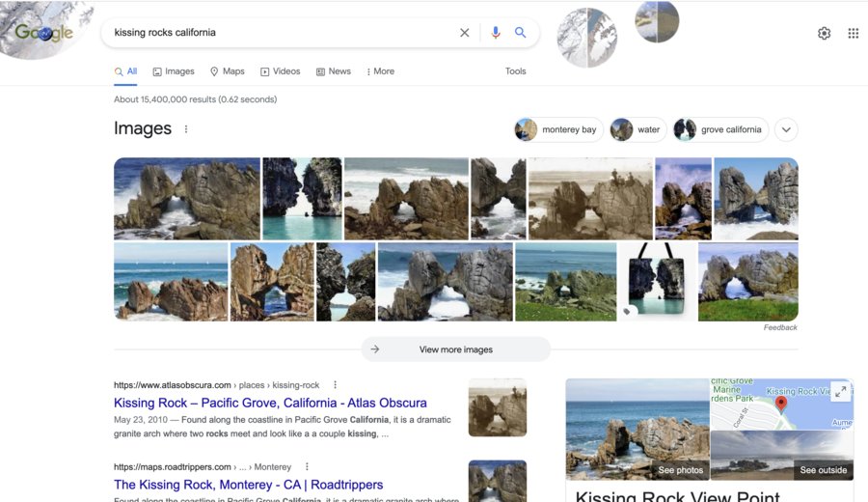The height and width of the screenshot is (502, 868).
Task: Click See photos in knowledge panel
Action: tap(680, 470)
